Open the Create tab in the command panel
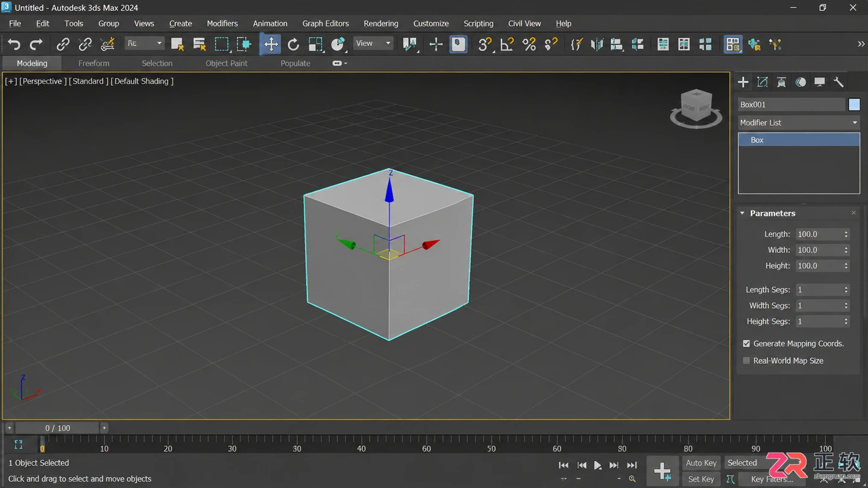 click(x=743, y=82)
